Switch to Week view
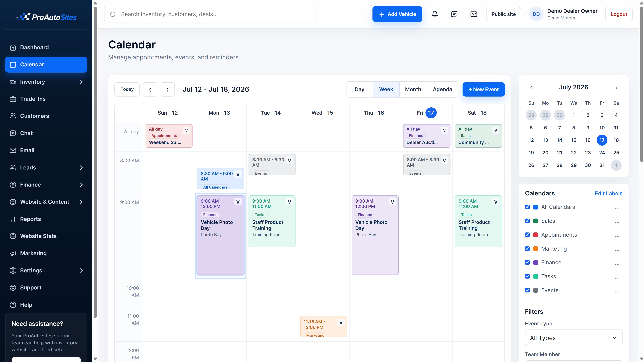 pos(386,89)
